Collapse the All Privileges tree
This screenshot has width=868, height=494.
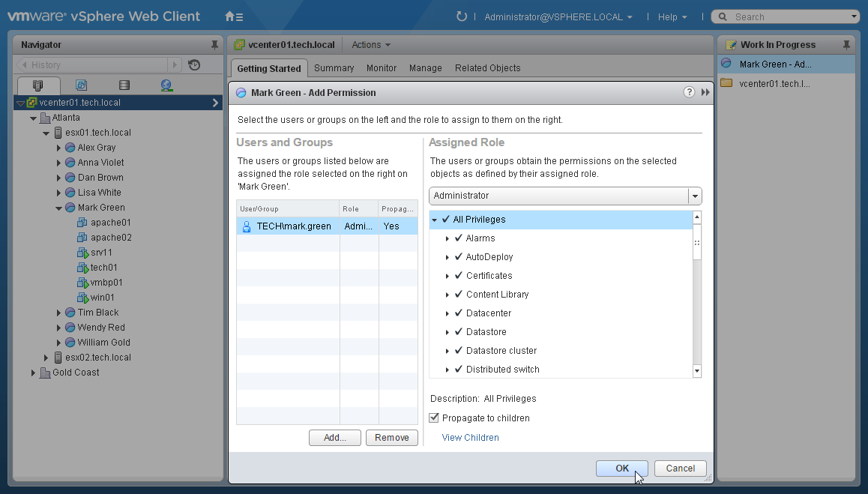click(x=435, y=220)
